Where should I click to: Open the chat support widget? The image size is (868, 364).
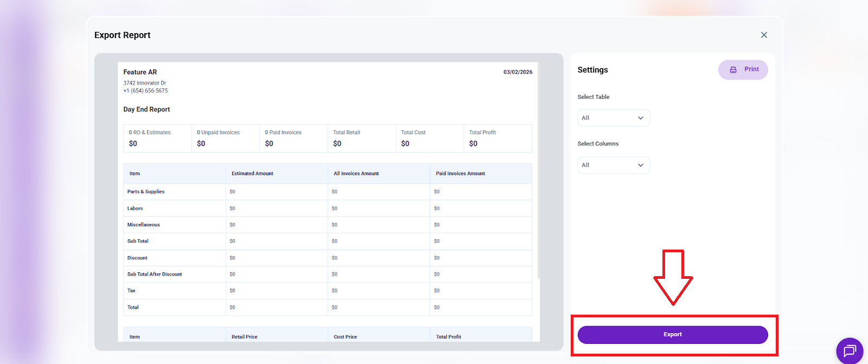pos(849,350)
